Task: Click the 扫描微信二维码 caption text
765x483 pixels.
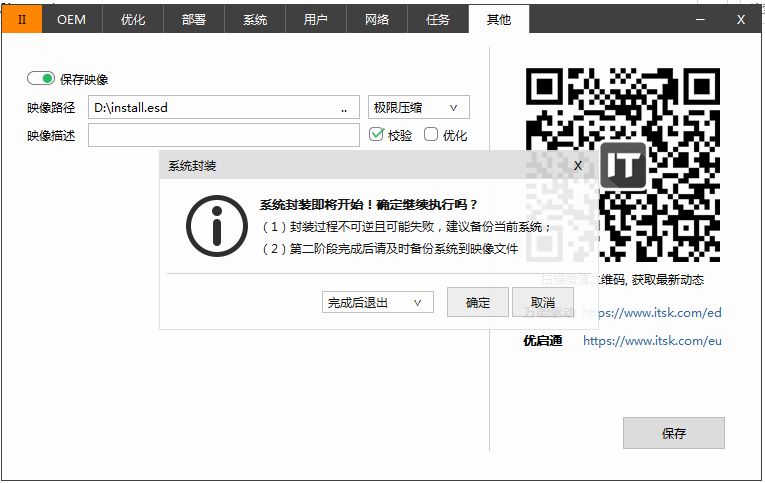Action: coord(623,280)
